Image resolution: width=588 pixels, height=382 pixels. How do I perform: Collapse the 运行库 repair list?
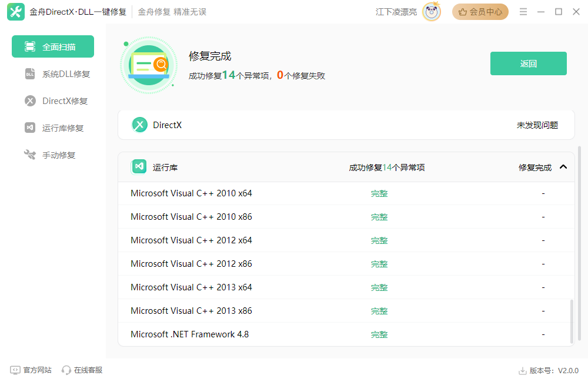coord(563,166)
